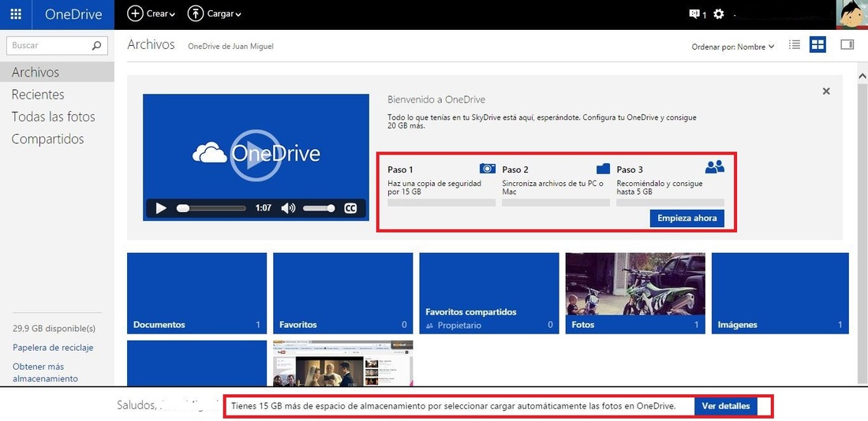Click Paso 1 camera icon
The height and width of the screenshot is (421, 868).
(x=488, y=168)
